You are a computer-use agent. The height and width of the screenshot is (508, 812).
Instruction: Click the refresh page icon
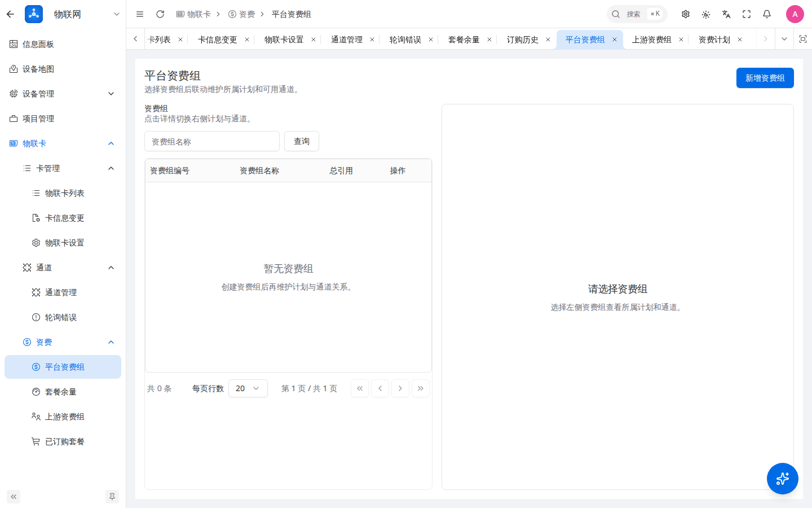(160, 14)
